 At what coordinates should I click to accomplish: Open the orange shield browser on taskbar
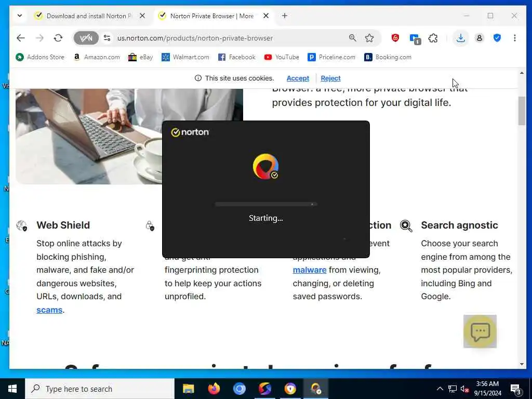290,389
